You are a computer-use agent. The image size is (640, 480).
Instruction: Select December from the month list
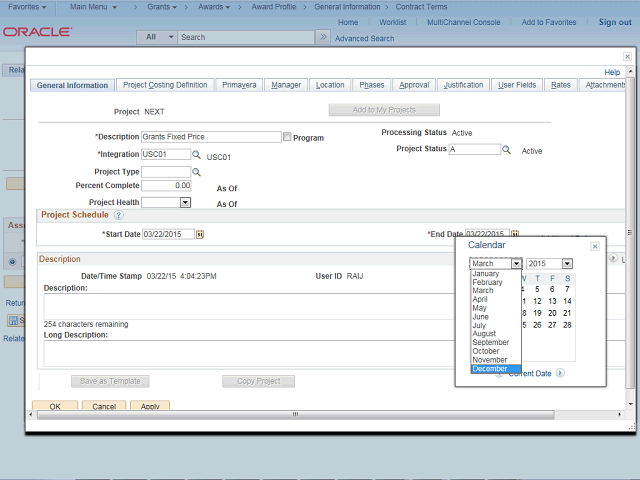coord(490,369)
